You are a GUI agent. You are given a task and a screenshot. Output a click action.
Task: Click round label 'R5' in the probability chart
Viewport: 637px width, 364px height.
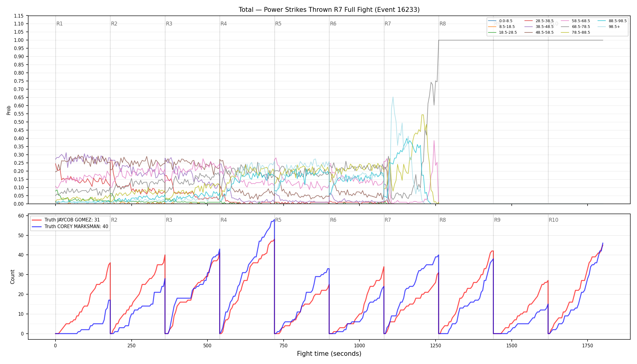point(278,24)
